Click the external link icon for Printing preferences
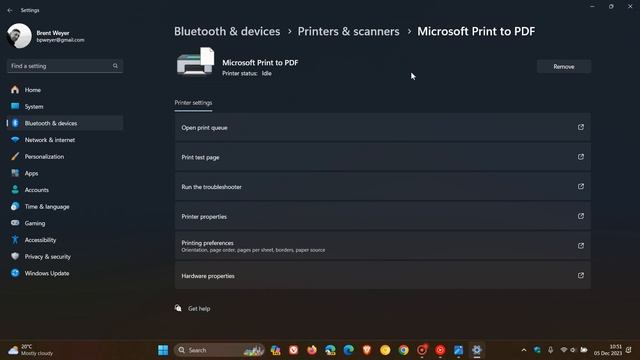 [580, 246]
